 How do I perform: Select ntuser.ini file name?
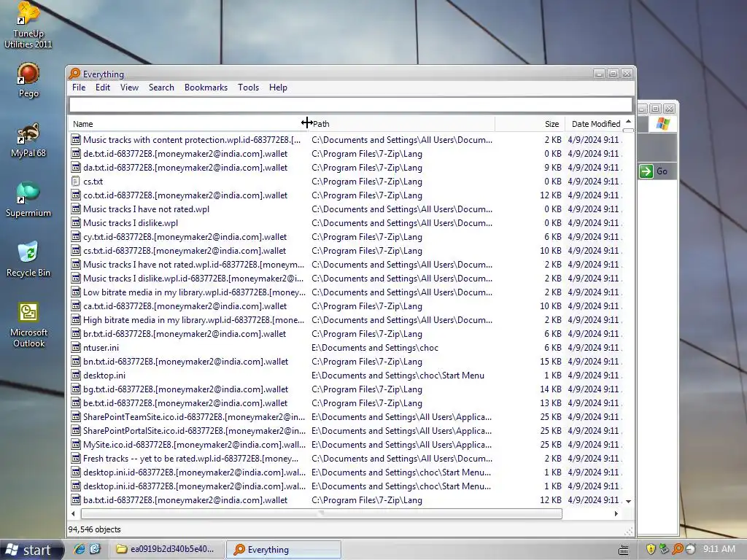[101, 348]
